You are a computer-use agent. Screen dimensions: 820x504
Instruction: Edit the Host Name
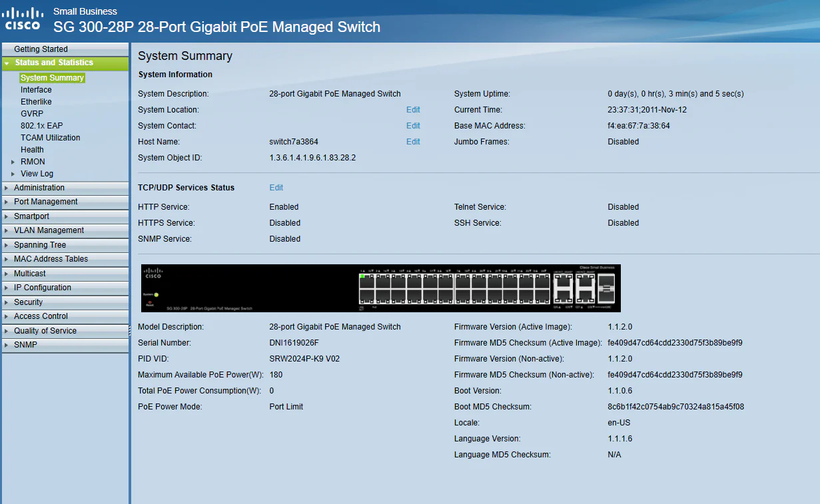coord(413,142)
